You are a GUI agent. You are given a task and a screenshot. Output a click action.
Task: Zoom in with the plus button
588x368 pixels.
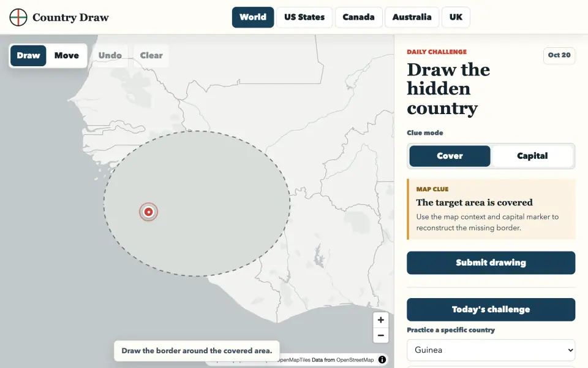tap(380, 320)
